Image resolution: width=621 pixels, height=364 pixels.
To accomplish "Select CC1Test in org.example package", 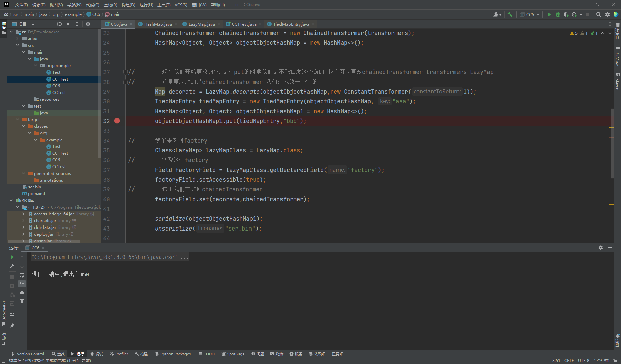I will (60, 79).
